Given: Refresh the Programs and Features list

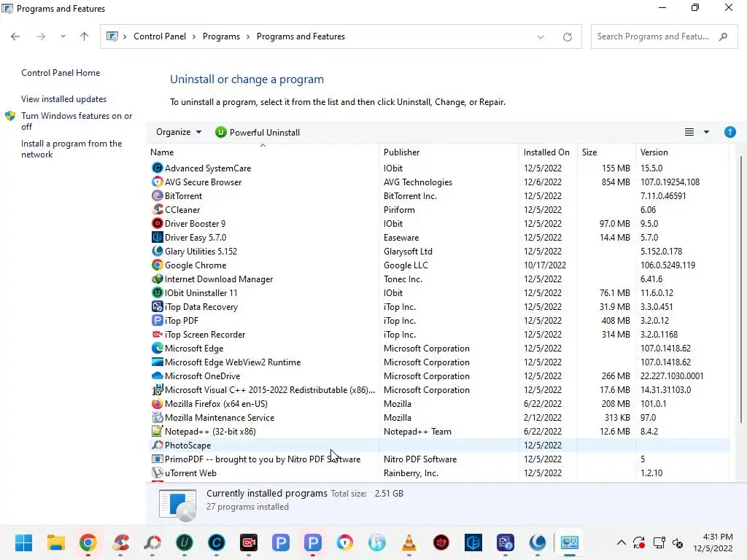Looking at the screenshot, I should pyautogui.click(x=567, y=36).
